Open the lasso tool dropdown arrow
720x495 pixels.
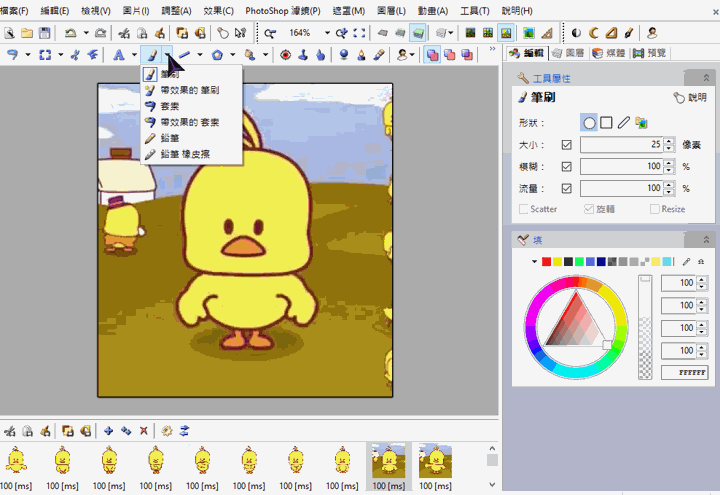pyautogui.click(x=28, y=55)
